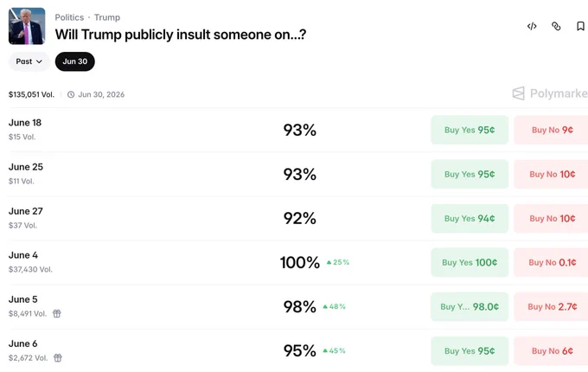Buy No 2.7¢ for June 5
This screenshot has height=372, width=588.
(x=552, y=307)
